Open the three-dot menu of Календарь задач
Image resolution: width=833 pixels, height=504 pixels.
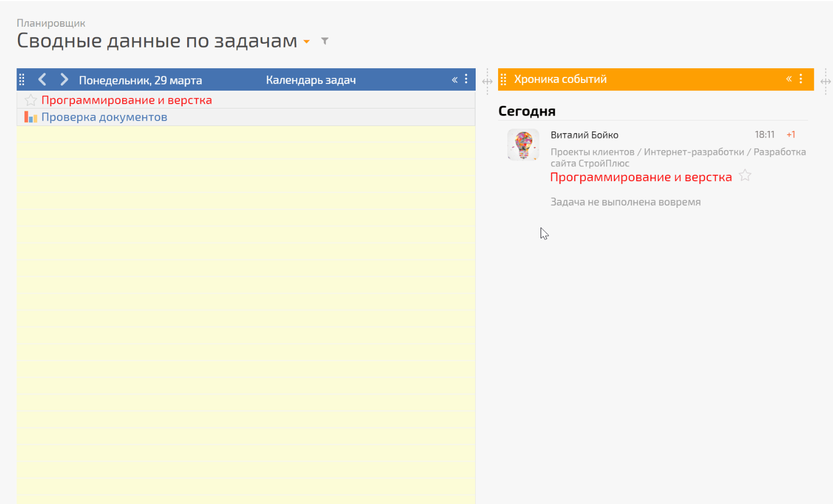[x=466, y=79]
